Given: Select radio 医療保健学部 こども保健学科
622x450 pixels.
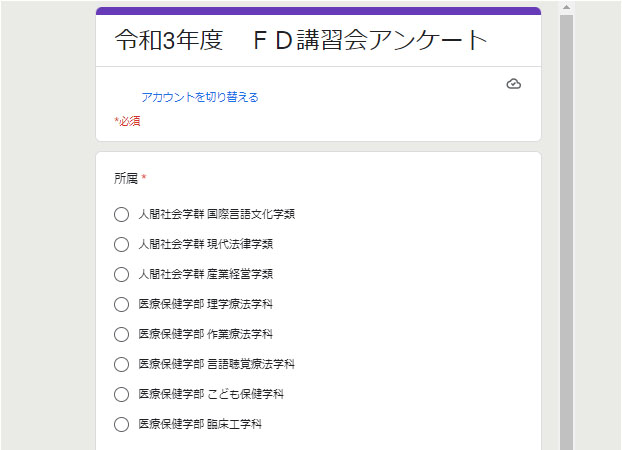Looking at the screenshot, I should 121,394.
